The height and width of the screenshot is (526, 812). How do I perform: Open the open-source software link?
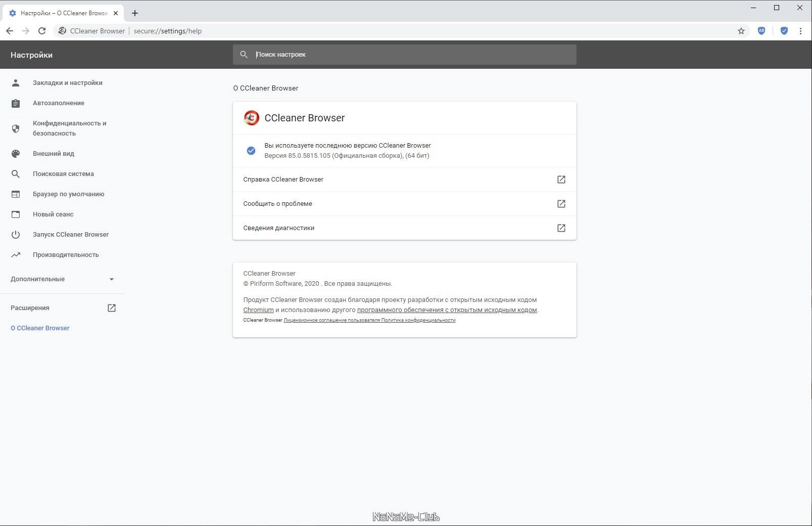(x=447, y=310)
